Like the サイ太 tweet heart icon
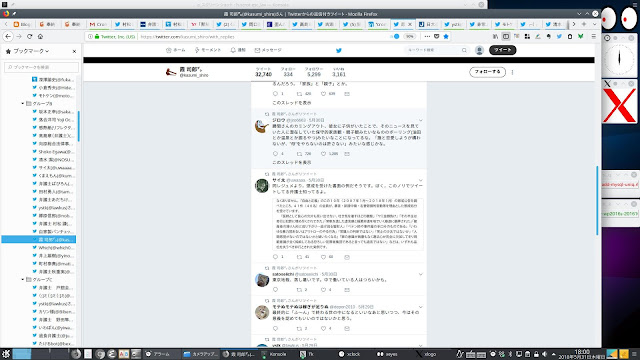 323,257
